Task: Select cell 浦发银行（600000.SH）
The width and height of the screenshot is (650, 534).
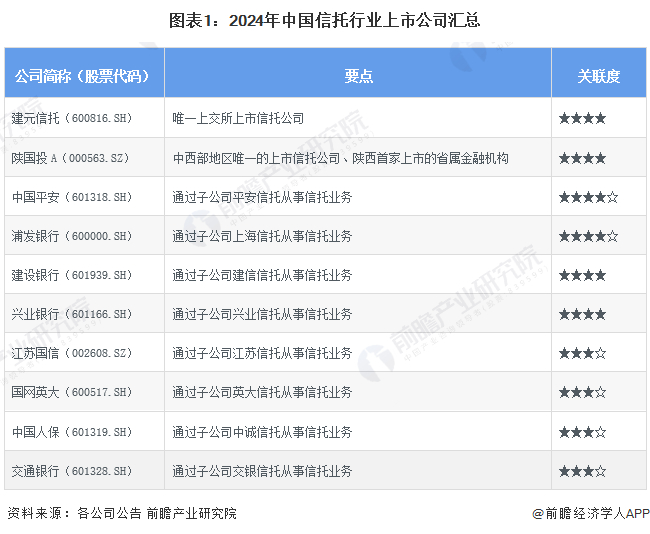Action: click(85, 235)
